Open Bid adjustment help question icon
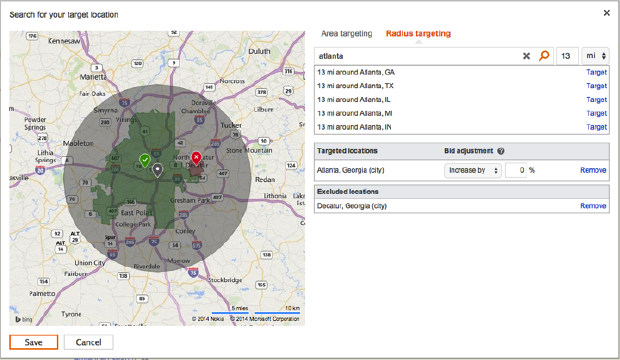This screenshot has height=360, width=620. click(x=501, y=151)
